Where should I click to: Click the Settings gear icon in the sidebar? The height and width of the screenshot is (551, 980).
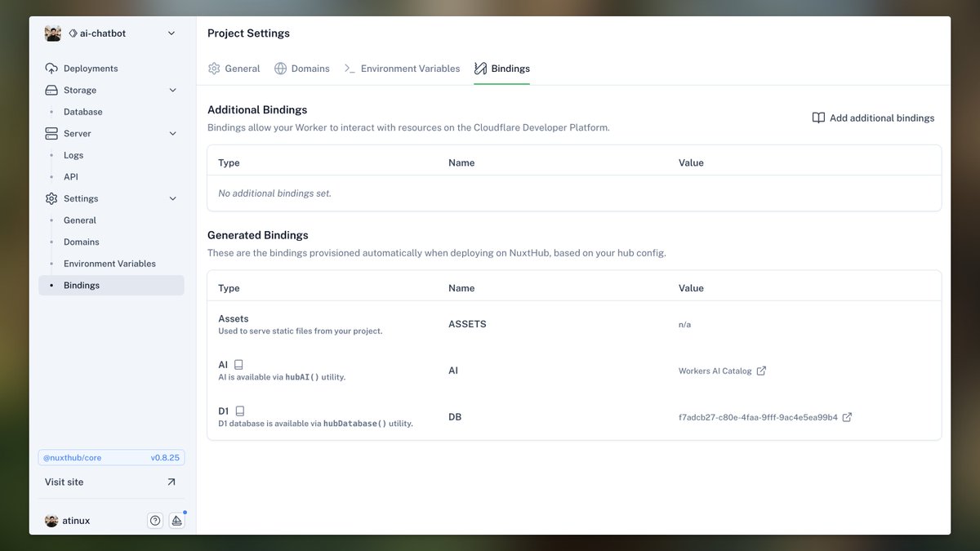51,198
